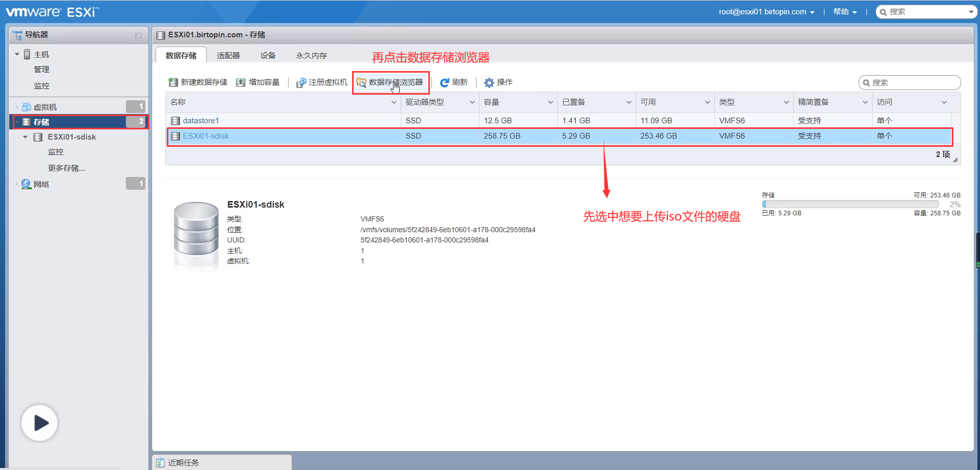Viewport: 980px width, 470px height.
Task: Click the Storage (存储) icon in navigator
Action: click(x=27, y=122)
